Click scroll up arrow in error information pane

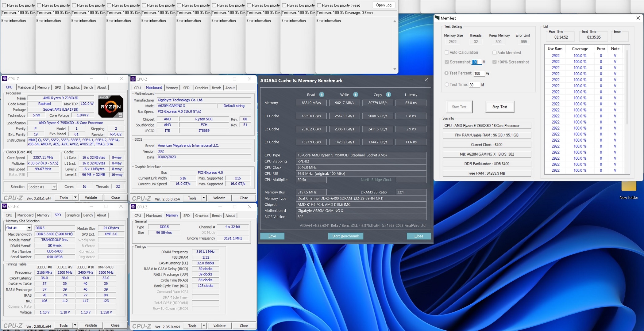coord(395,21)
